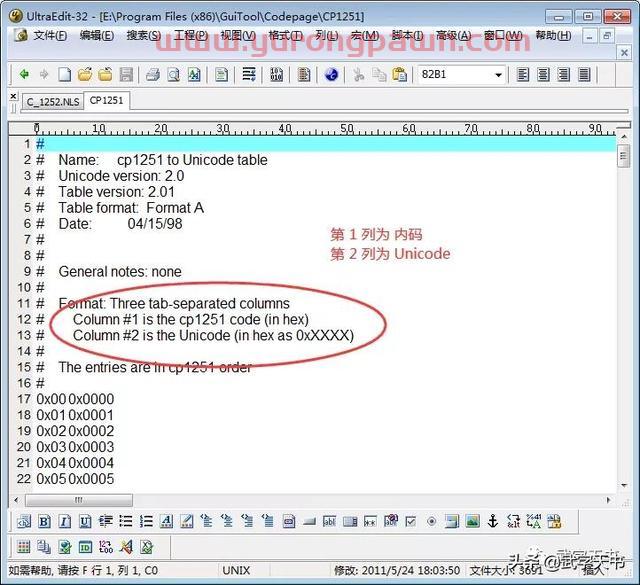The width and height of the screenshot is (640, 585).
Task: Open the 82B1 search combo box dropdown
Action: tap(498, 75)
